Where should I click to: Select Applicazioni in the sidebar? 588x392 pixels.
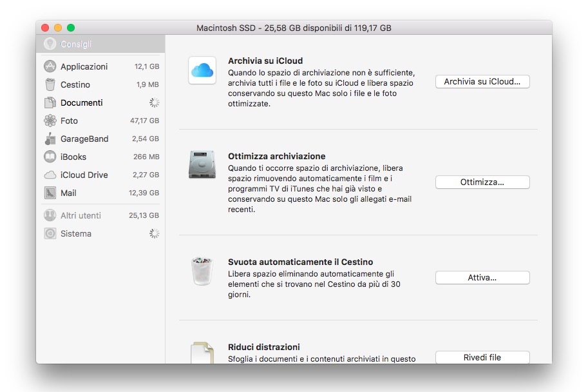pos(100,66)
